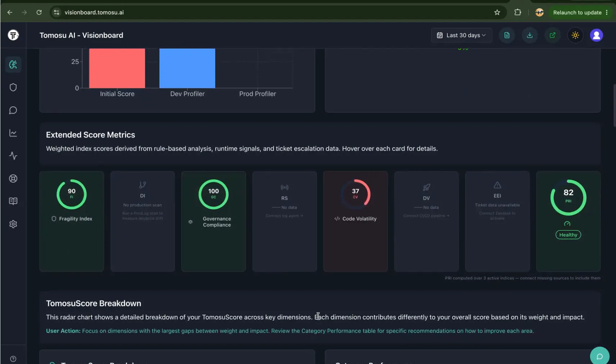Click the Tomosu logo in the sidebar

point(13,35)
